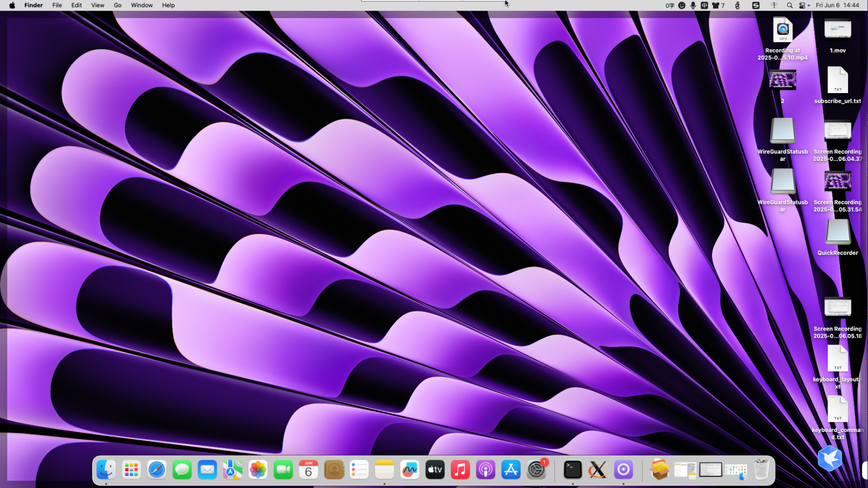This screenshot has width=868, height=488.
Task: Open System Settings with badge in Dock
Action: point(537,470)
